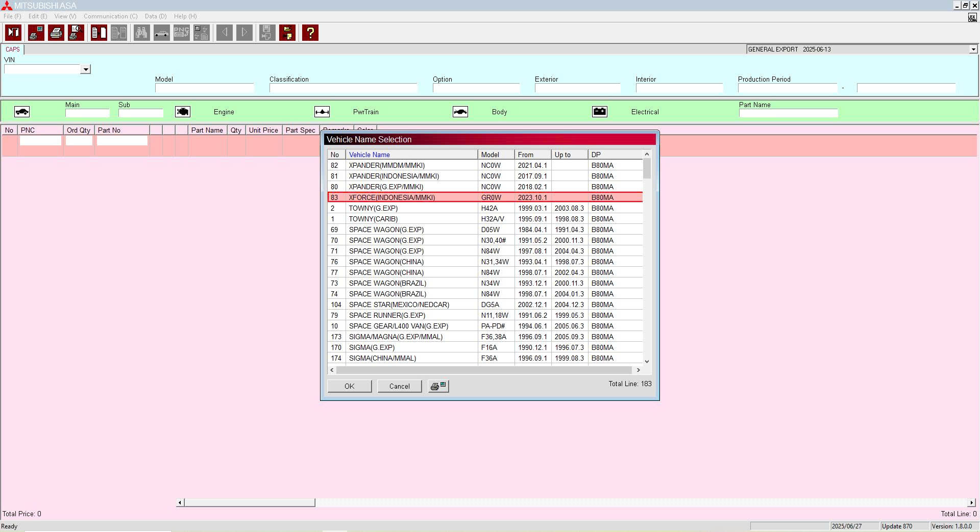Cancel the Vehicle Name Selection dialog
This screenshot has height=532, width=980.
coord(399,386)
